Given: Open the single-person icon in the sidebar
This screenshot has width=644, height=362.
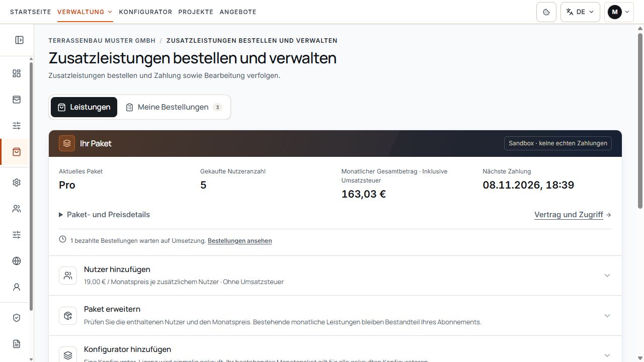Looking at the screenshot, I should (17, 287).
